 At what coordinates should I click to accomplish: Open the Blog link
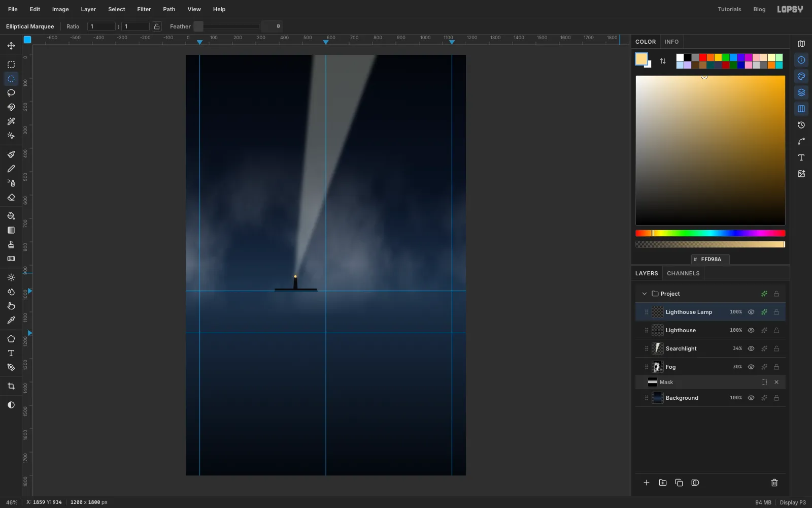(x=759, y=9)
